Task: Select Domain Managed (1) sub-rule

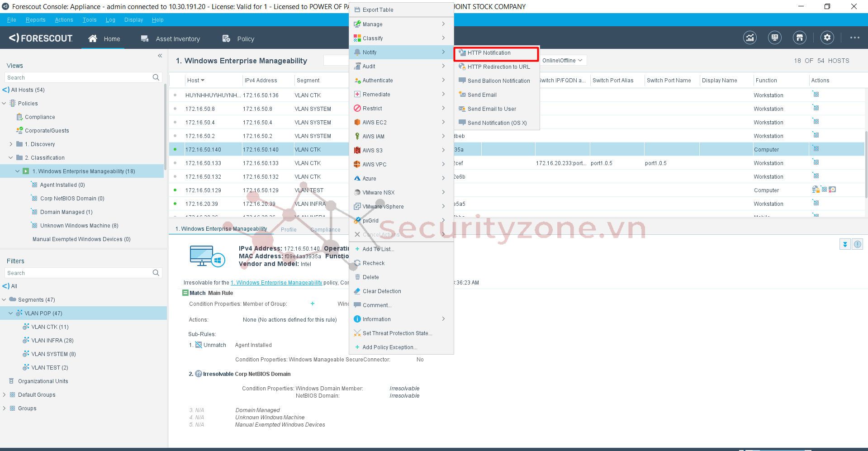Action: point(66,212)
